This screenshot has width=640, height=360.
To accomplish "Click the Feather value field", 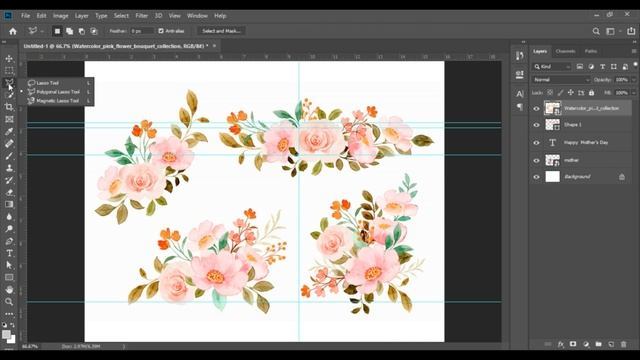I will coord(142,31).
